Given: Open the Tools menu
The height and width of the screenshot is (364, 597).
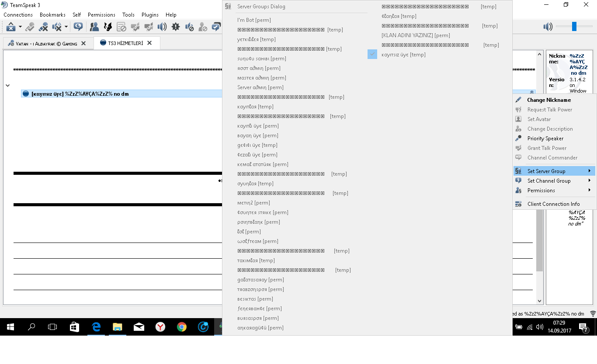Looking at the screenshot, I should click(128, 15).
